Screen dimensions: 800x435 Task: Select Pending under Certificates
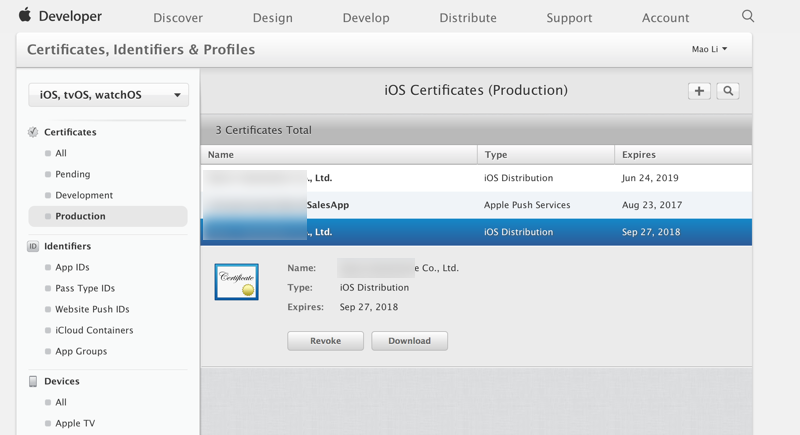73,174
